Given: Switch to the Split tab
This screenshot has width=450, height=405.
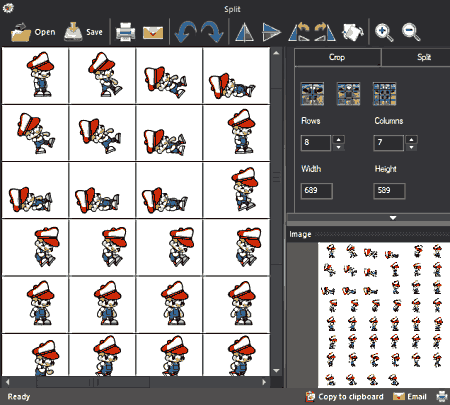Looking at the screenshot, I should tap(416, 57).
